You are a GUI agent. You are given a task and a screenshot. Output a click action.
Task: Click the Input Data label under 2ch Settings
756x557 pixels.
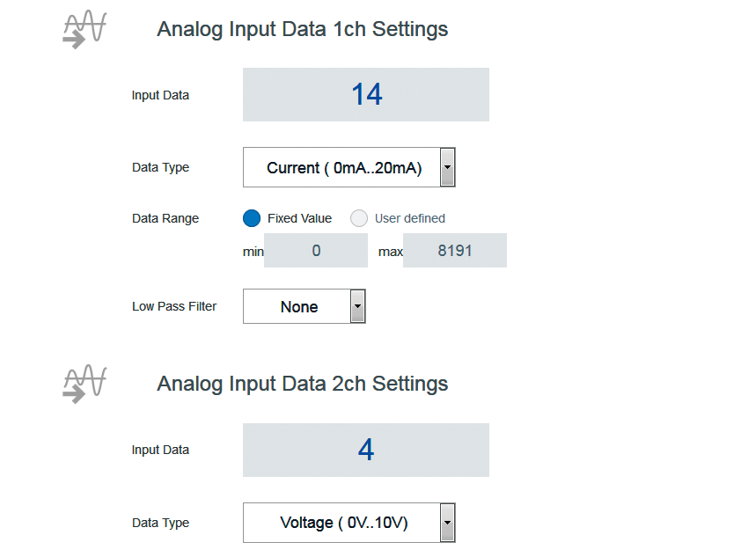[160, 450]
